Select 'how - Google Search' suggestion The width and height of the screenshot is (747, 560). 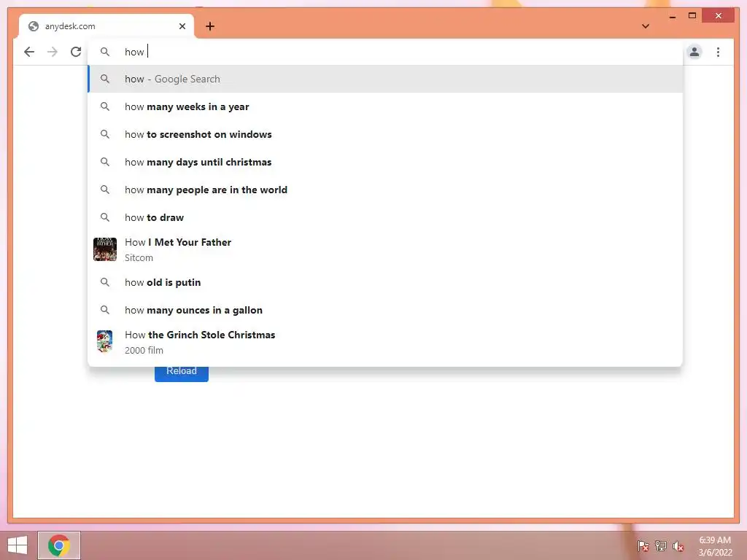pos(385,79)
